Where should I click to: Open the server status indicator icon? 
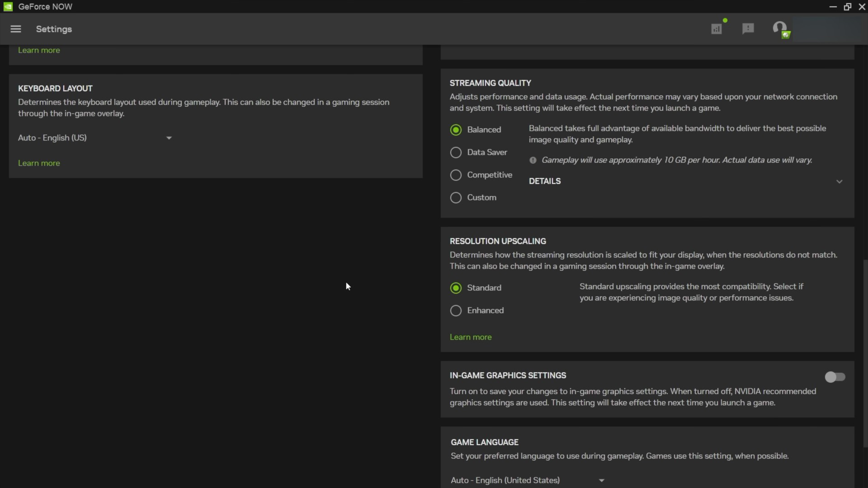coord(717,29)
